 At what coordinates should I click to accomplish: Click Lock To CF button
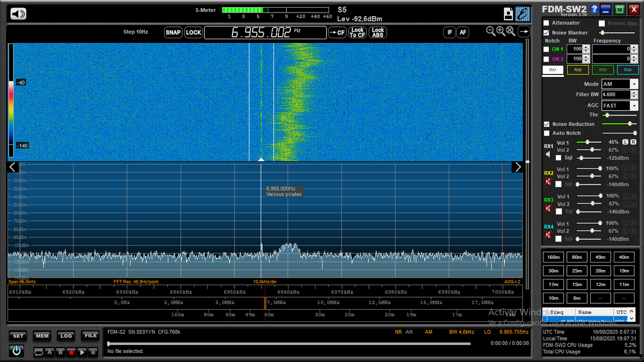click(357, 32)
